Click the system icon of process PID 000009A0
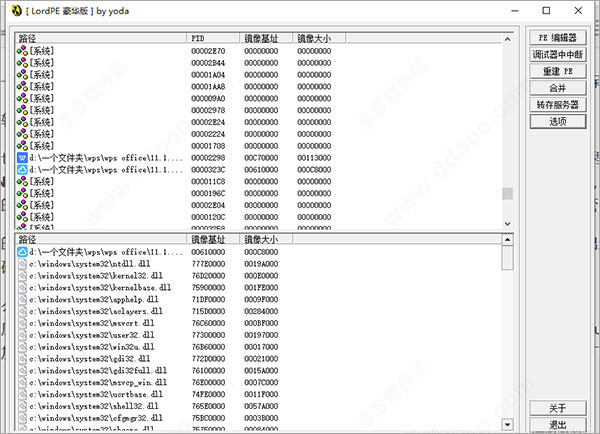Screen dimensions: 600x434 point(22,98)
